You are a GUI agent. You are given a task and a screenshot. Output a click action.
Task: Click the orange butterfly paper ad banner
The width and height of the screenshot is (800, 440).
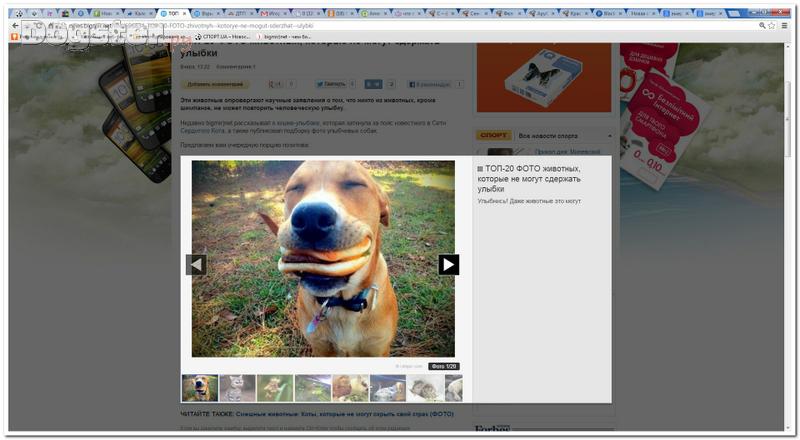click(543, 78)
